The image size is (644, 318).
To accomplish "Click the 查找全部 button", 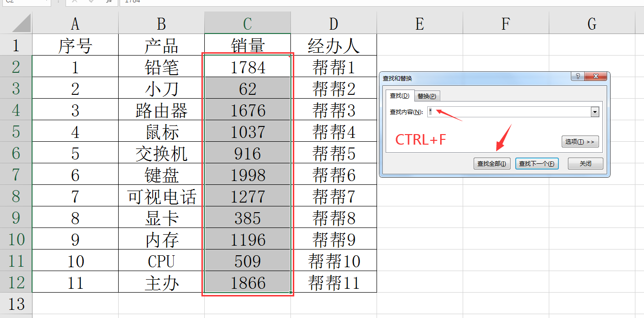I will pos(492,164).
